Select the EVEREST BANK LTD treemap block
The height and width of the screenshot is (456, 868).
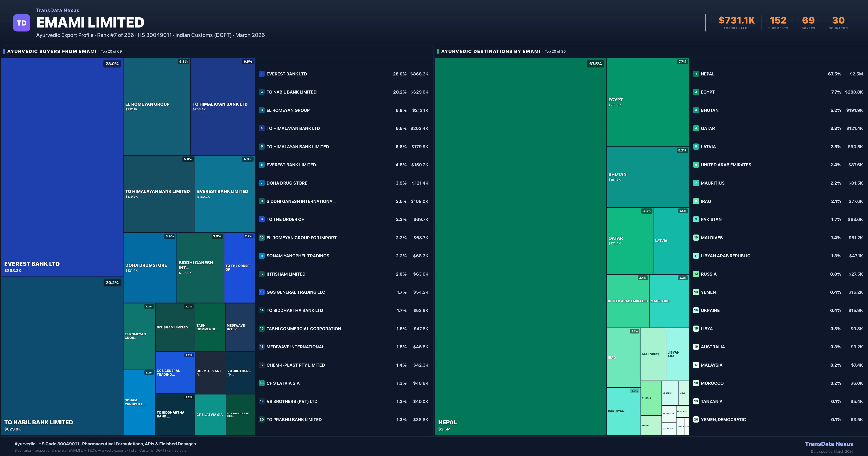pos(62,167)
